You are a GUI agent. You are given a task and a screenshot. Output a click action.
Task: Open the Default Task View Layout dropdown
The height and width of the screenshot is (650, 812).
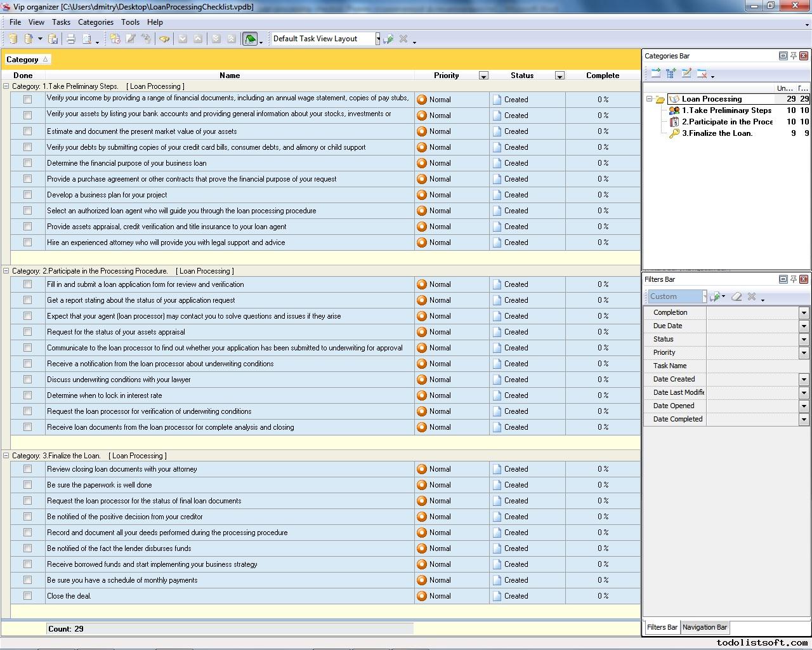point(377,39)
